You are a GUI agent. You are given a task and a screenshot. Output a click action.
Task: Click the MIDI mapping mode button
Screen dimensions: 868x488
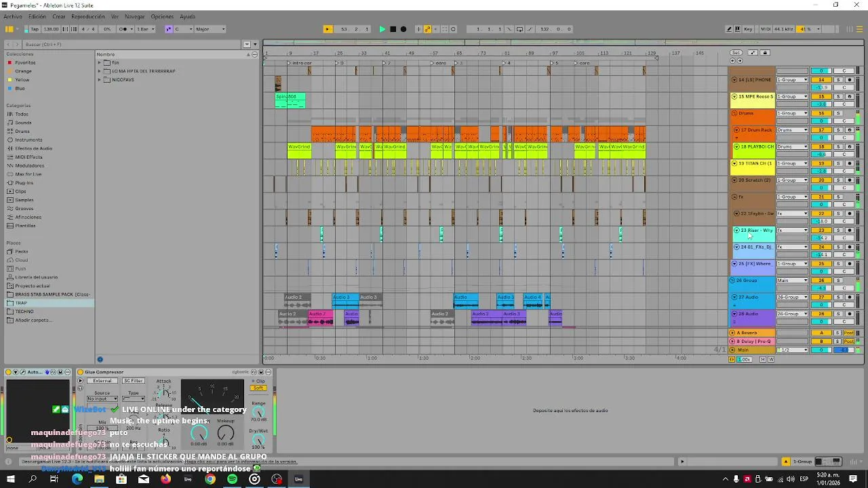(x=766, y=29)
